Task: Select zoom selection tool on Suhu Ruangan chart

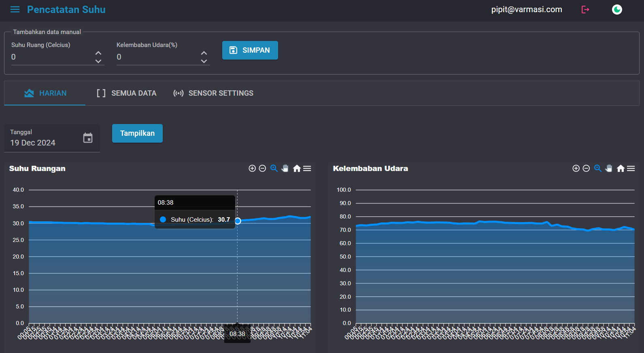Action: (274, 168)
